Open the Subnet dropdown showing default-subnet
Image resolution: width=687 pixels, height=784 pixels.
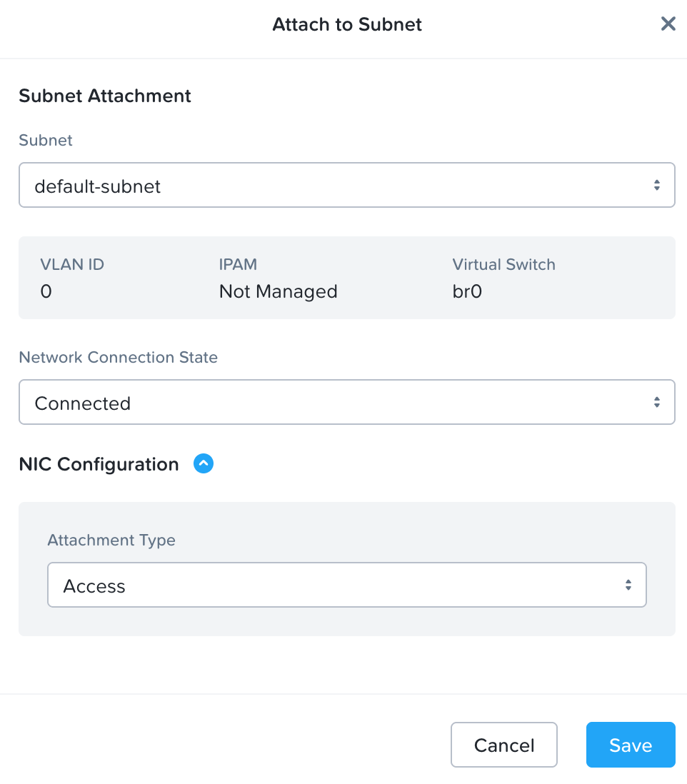pos(346,186)
